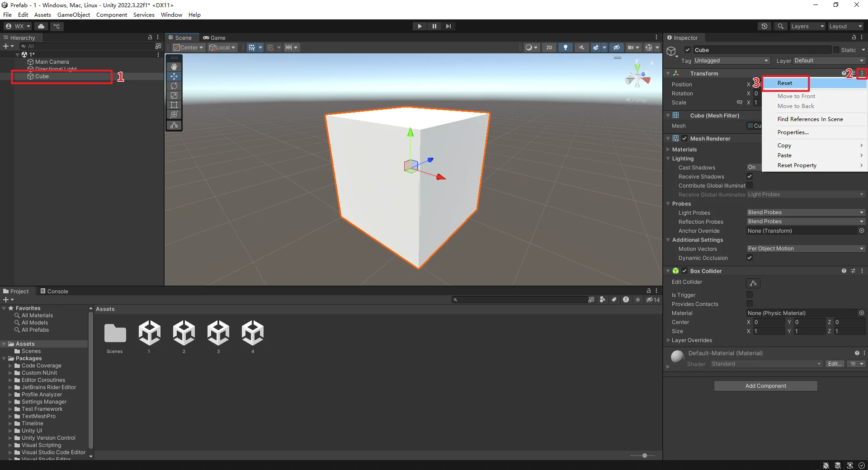Click the Add Component button
This screenshot has height=470, width=868.
[765, 386]
